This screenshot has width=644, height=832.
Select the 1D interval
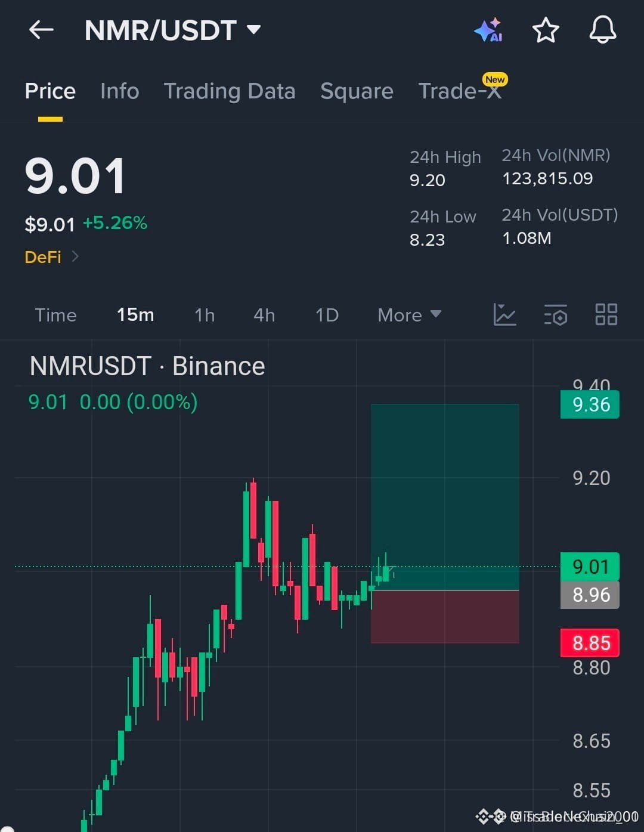[x=327, y=315]
